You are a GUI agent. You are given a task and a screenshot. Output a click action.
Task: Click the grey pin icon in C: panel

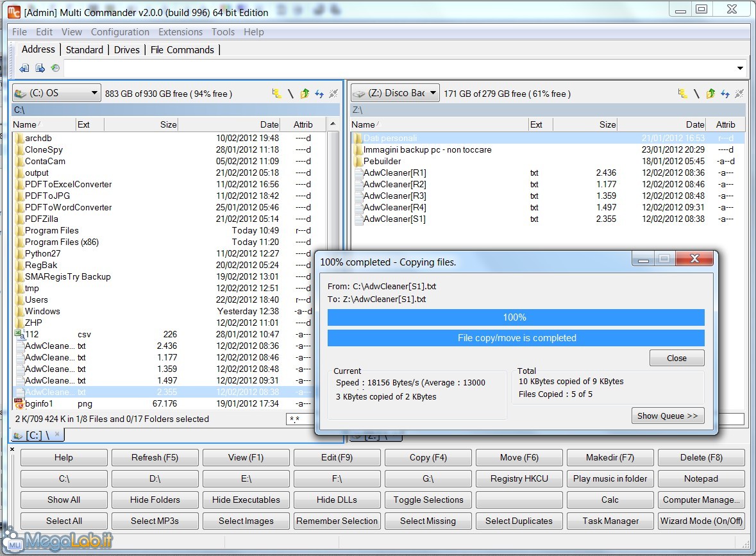[333, 94]
